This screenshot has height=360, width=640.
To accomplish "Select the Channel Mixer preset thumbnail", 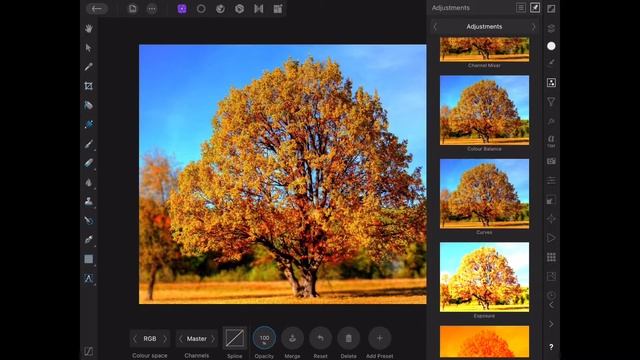I will (x=484, y=49).
